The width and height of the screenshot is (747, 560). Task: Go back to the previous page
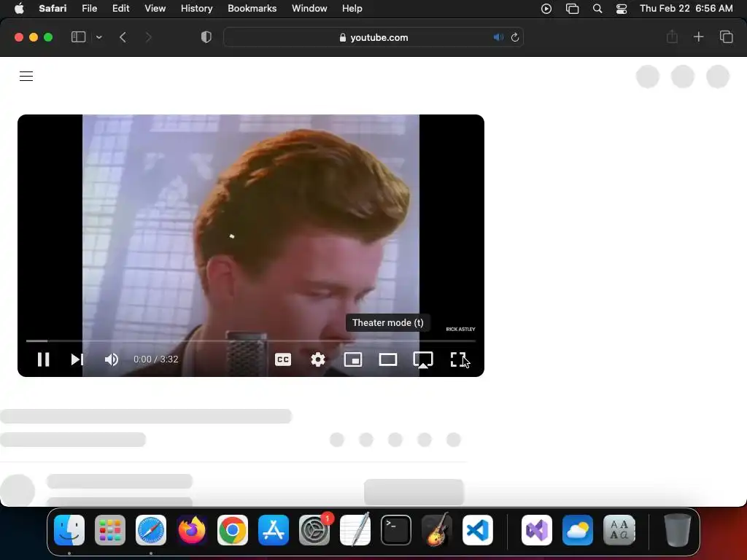123,37
